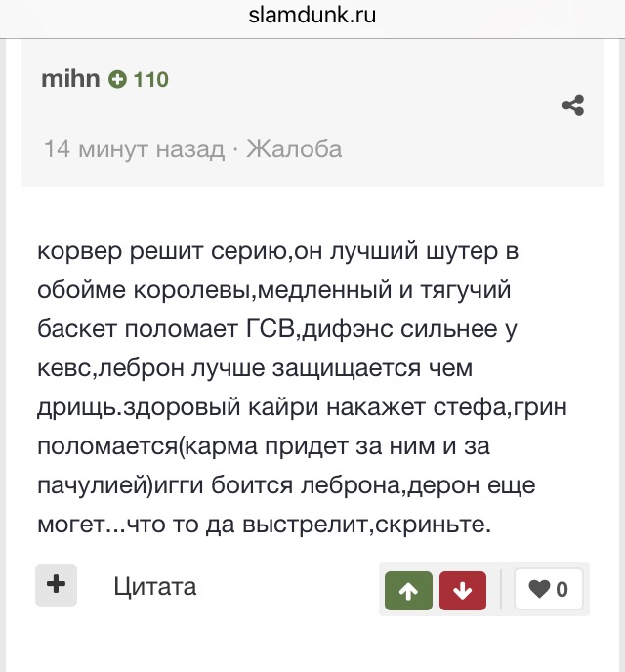
Task: Quote the comment using Цитата
Action: [x=154, y=586]
